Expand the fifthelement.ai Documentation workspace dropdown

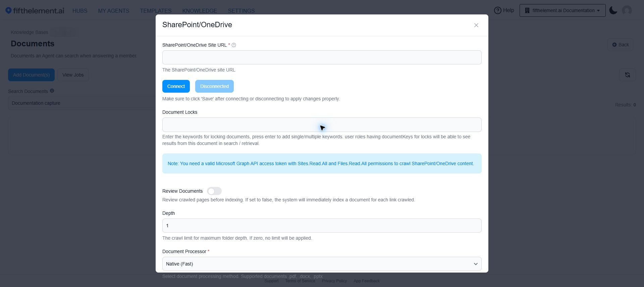(562, 10)
